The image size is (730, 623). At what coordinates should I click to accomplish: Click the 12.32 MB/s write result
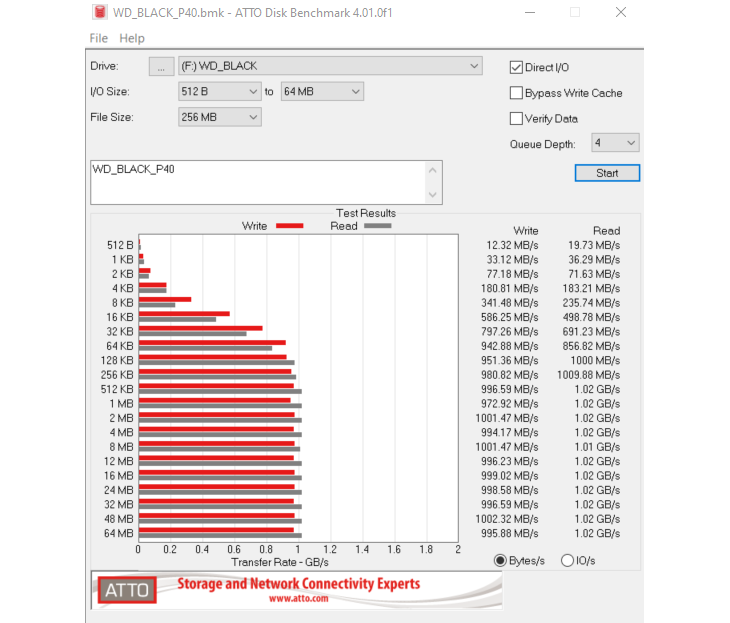(512, 245)
